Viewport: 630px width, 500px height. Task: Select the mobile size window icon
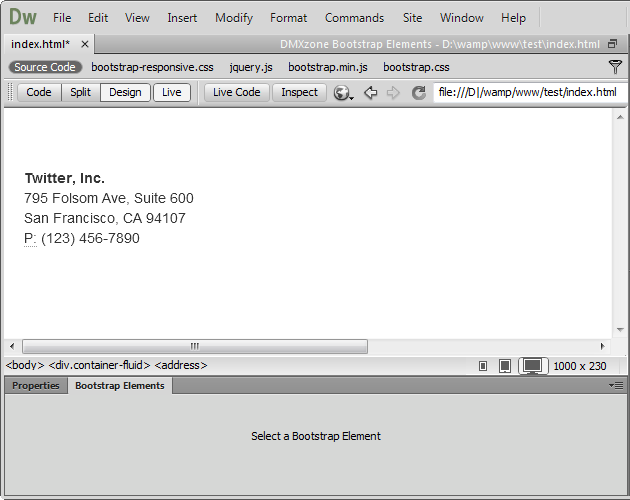(483, 366)
